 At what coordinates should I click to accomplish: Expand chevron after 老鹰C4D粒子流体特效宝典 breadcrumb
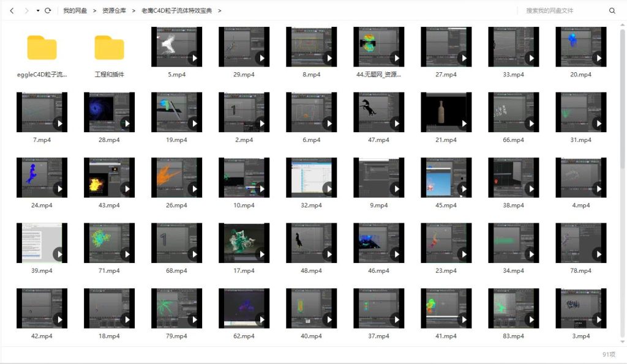(220, 11)
